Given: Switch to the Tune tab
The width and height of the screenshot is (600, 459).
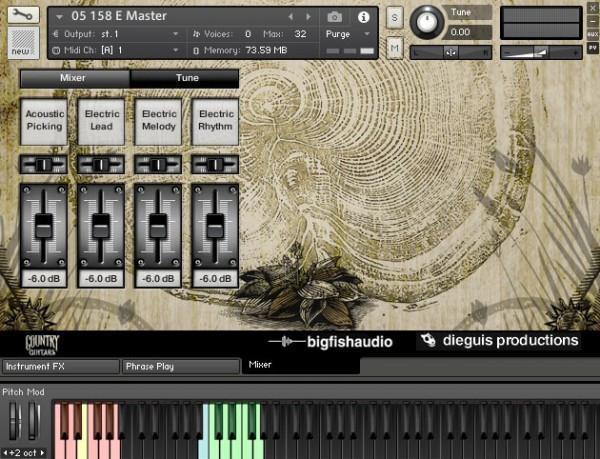Looking at the screenshot, I should 184,78.
